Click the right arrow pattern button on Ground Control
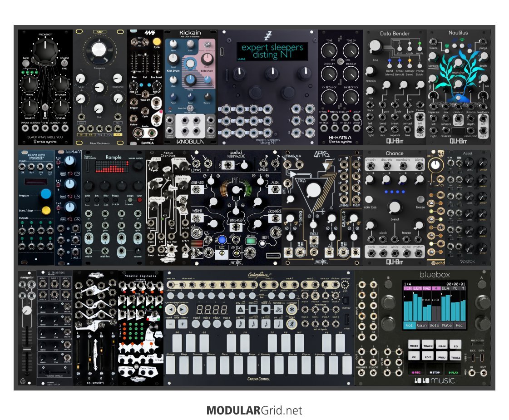The image size is (509, 420). coord(183,310)
